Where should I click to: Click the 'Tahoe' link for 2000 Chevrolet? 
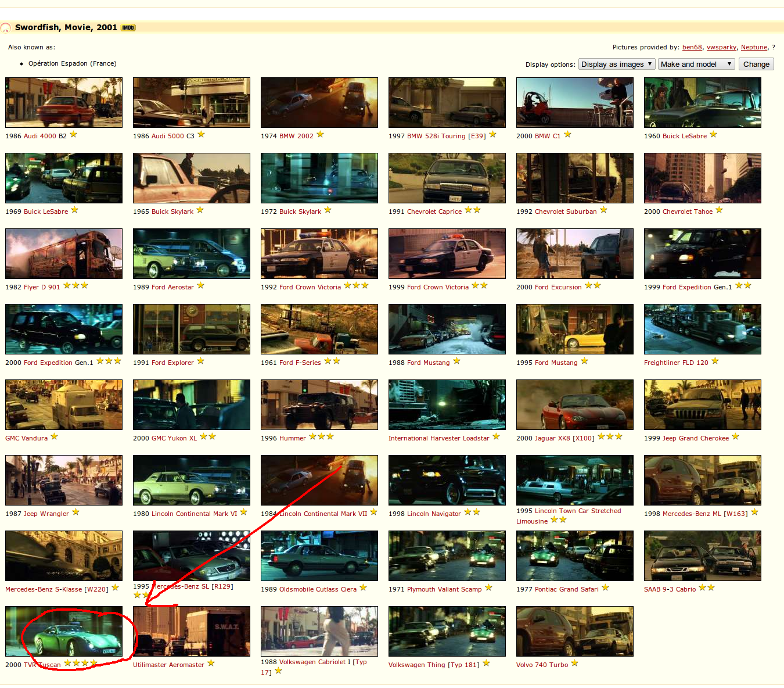703,212
